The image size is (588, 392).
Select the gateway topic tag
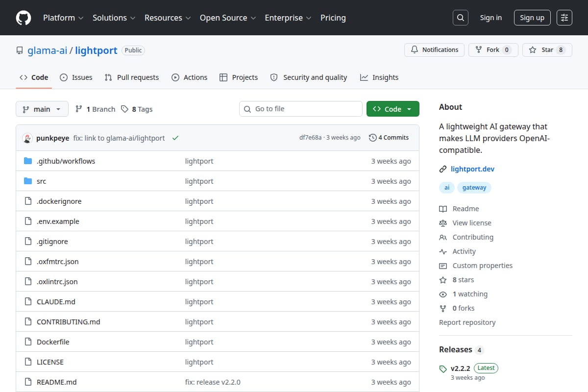(474, 188)
